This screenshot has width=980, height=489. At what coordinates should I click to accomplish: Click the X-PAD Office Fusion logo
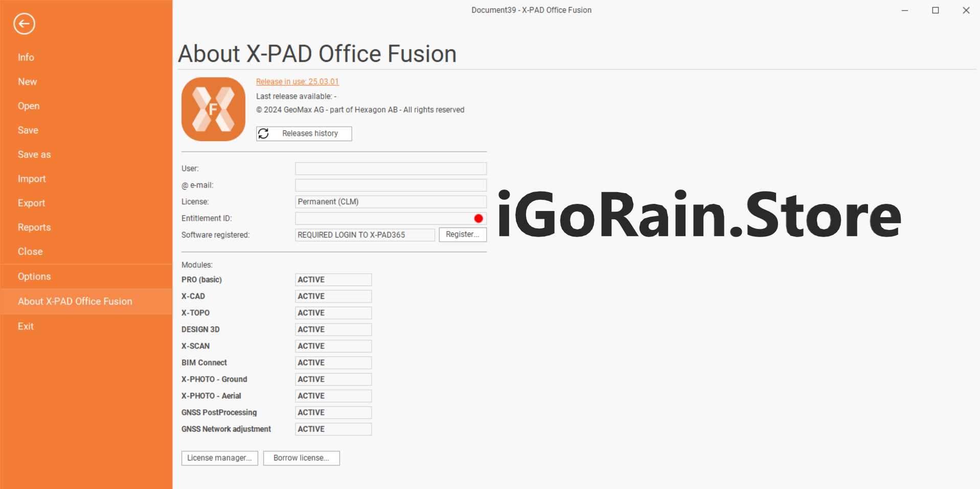[213, 109]
